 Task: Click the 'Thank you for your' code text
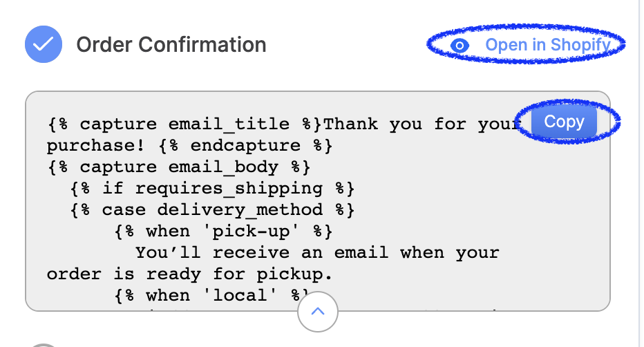pyautogui.click(x=422, y=124)
